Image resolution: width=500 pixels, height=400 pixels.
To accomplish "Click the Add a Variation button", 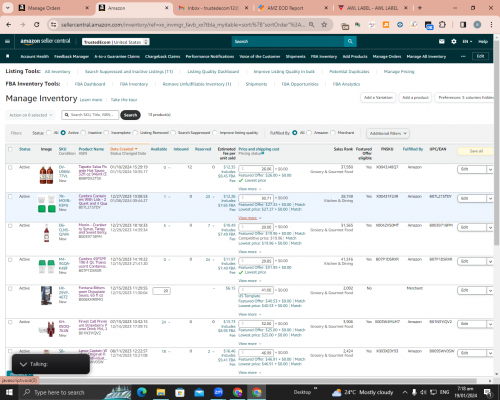I will pos(378,98).
